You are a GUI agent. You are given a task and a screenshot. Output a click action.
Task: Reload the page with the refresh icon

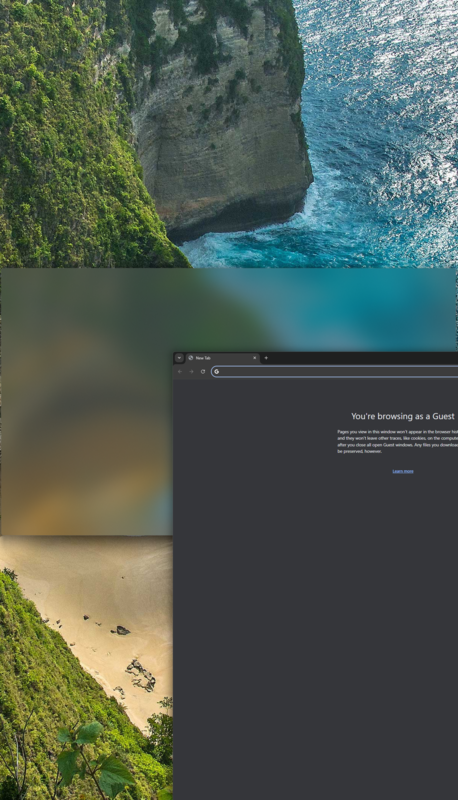pyautogui.click(x=203, y=371)
